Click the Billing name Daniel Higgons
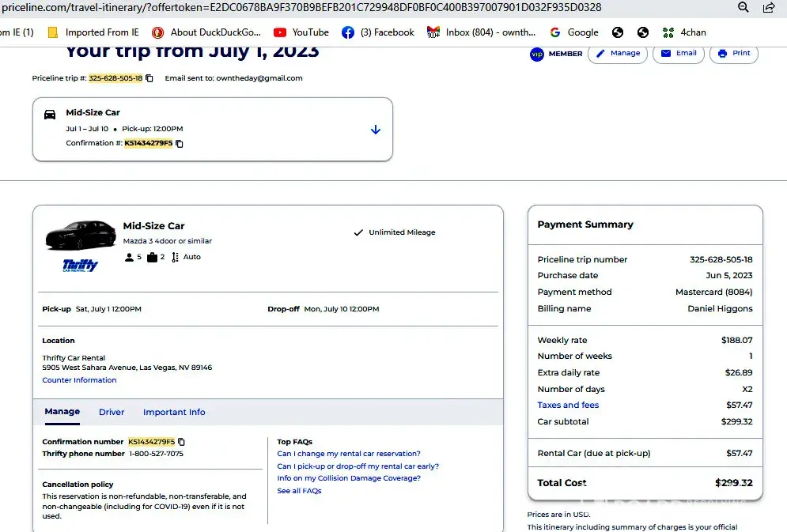Screen dimensions: 787x532 point(720,308)
